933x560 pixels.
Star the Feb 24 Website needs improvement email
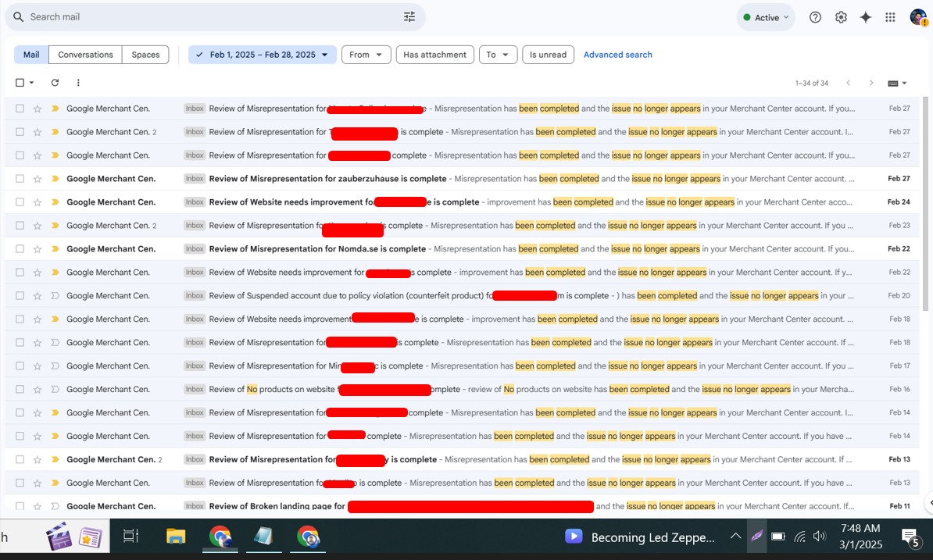(x=38, y=202)
